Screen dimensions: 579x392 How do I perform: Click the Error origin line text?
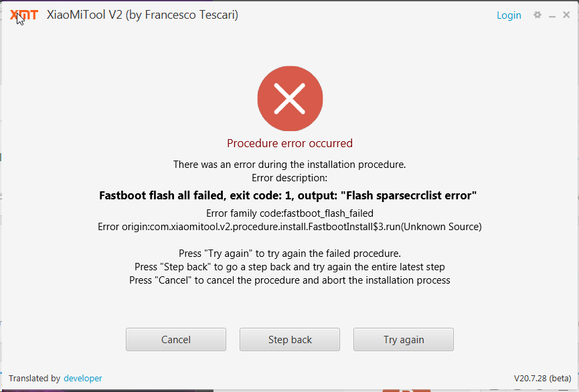pyautogui.click(x=290, y=227)
